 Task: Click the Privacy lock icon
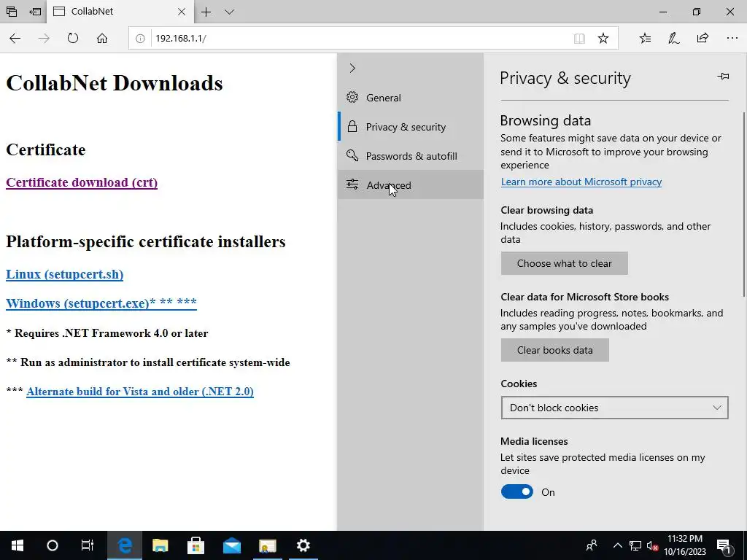coord(352,126)
